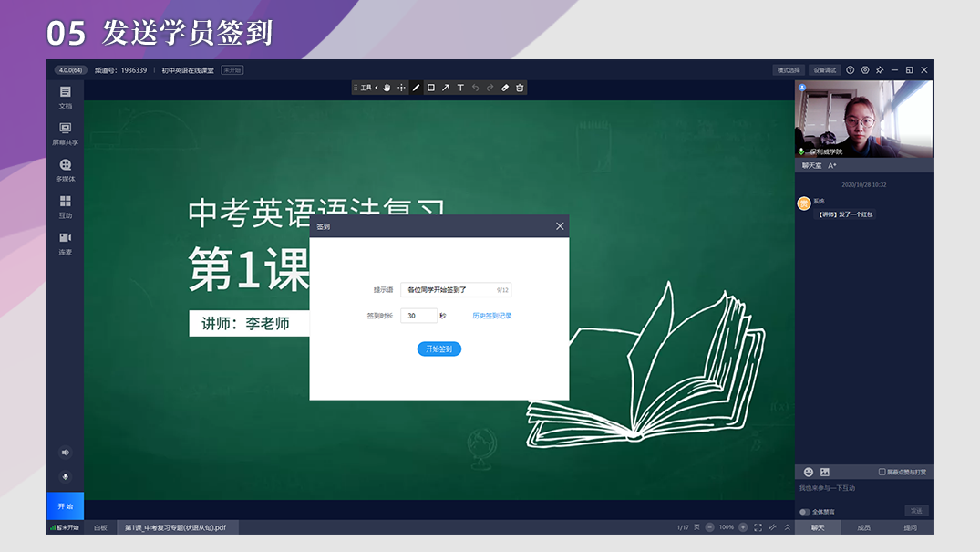This screenshot has height=552, width=980.
Task: Switch to the 提问 questions tab
Action: [910, 527]
